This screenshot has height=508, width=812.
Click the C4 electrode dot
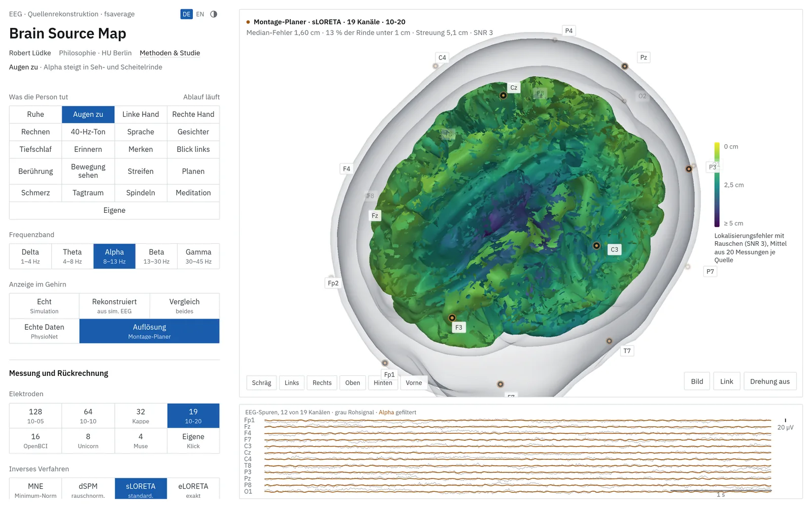click(435, 66)
